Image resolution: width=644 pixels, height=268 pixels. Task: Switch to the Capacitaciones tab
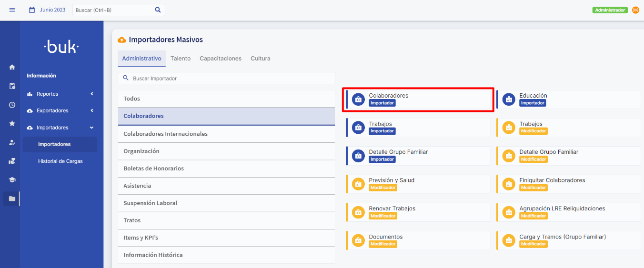point(220,59)
